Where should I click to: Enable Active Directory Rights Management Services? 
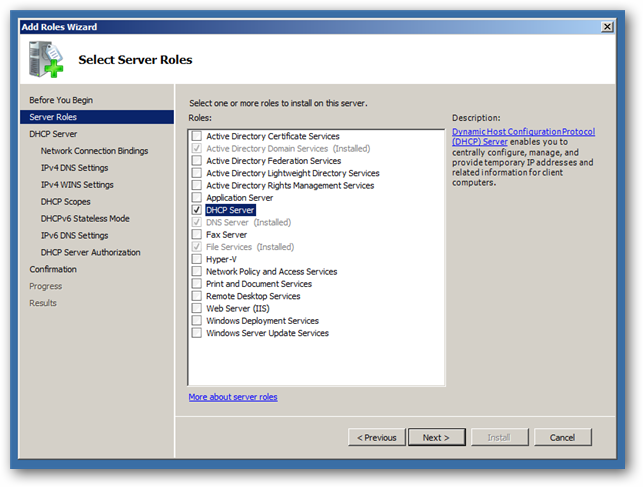(x=197, y=185)
